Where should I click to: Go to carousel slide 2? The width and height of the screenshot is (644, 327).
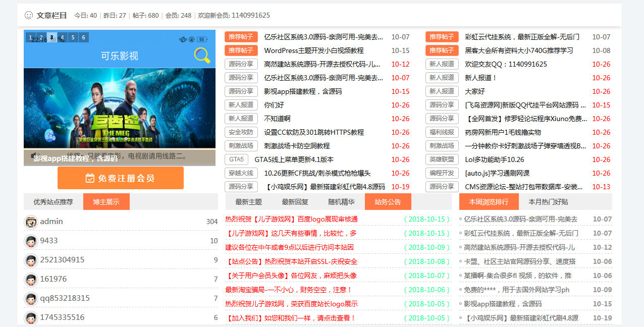[x=41, y=37]
